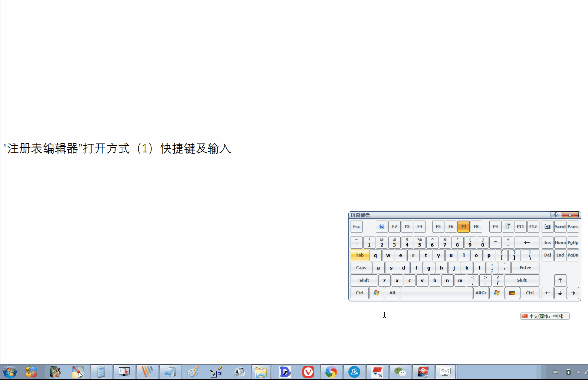Open the camera taskbar icon
The width and height of the screenshot is (588, 380).
[239, 372]
